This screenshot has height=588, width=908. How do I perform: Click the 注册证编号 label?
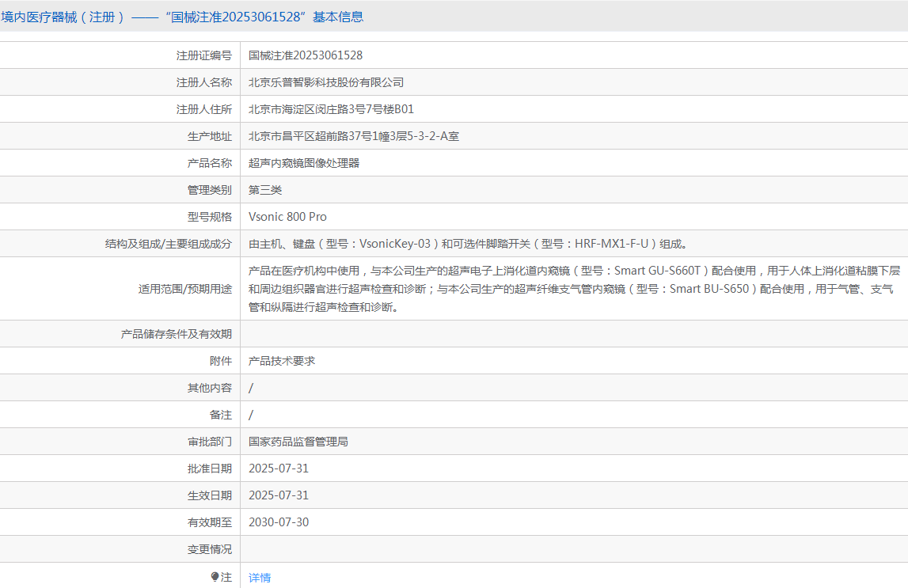tap(203, 55)
